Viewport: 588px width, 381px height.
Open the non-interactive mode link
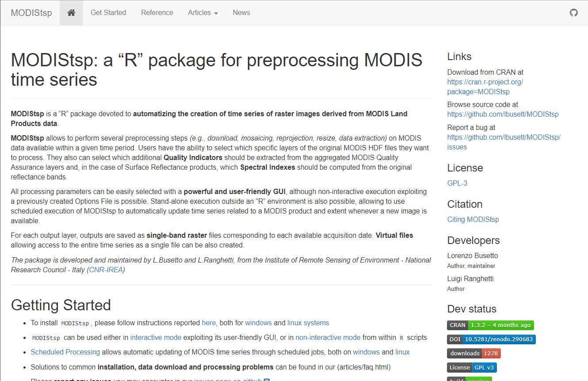(328, 338)
